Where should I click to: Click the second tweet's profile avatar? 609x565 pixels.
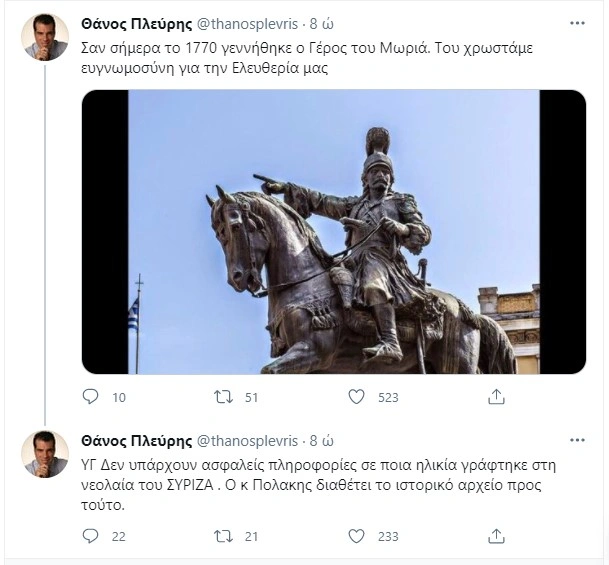[45, 455]
